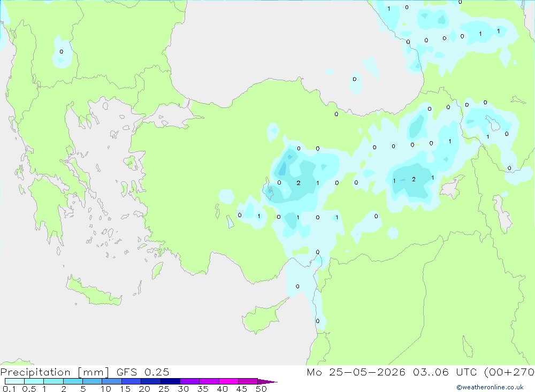This screenshot has height=392, width=535.
Task: Open the weatheronline.co.uk copyright link
Action: tap(490, 387)
